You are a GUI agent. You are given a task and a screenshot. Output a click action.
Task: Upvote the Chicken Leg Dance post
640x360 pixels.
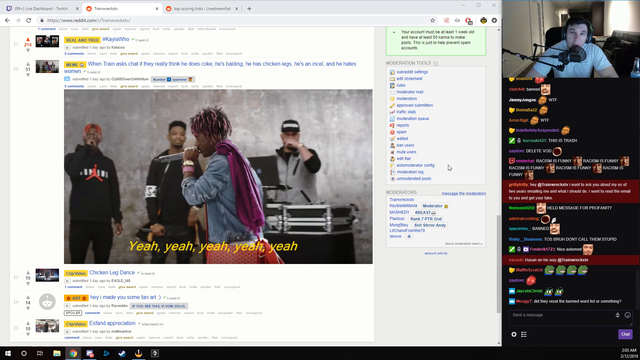[28, 273]
